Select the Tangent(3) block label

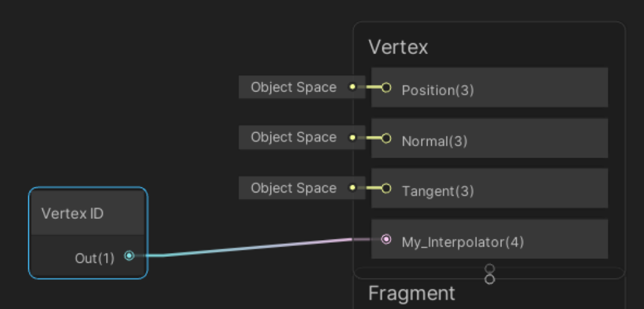tap(438, 191)
